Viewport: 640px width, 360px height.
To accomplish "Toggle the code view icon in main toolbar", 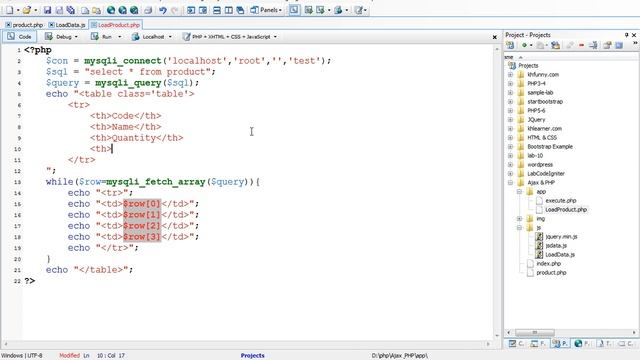I will (294, 10).
